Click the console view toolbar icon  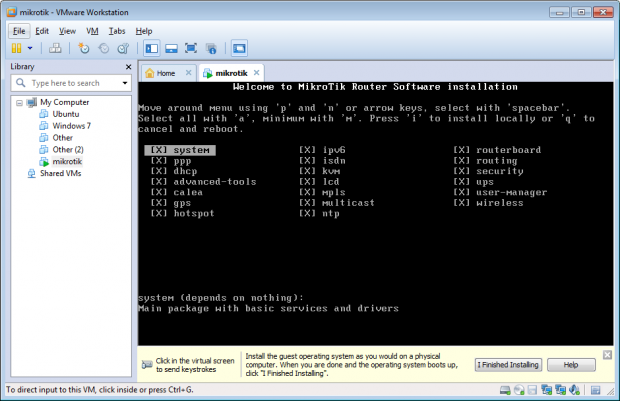pos(239,48)
